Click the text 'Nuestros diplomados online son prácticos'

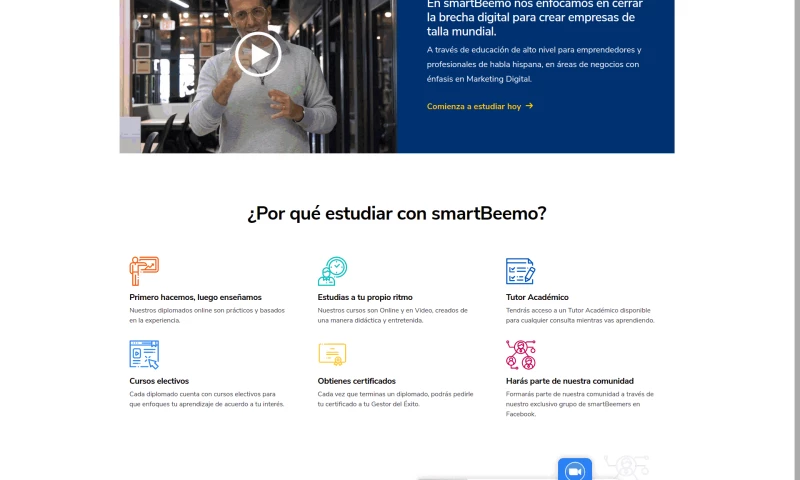point(207,315)
